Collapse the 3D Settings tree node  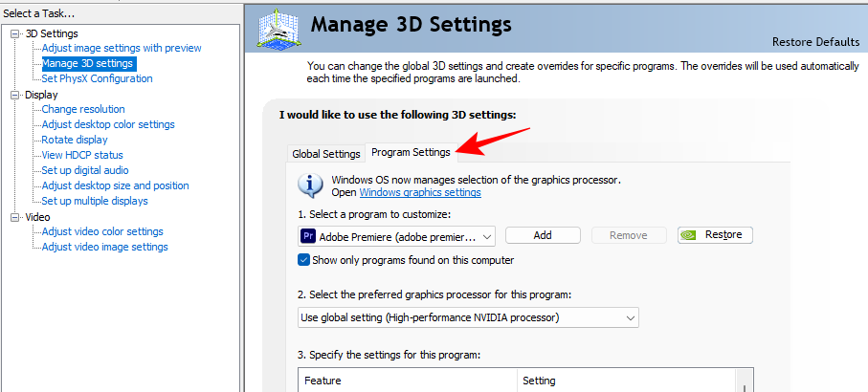(15, 33)
